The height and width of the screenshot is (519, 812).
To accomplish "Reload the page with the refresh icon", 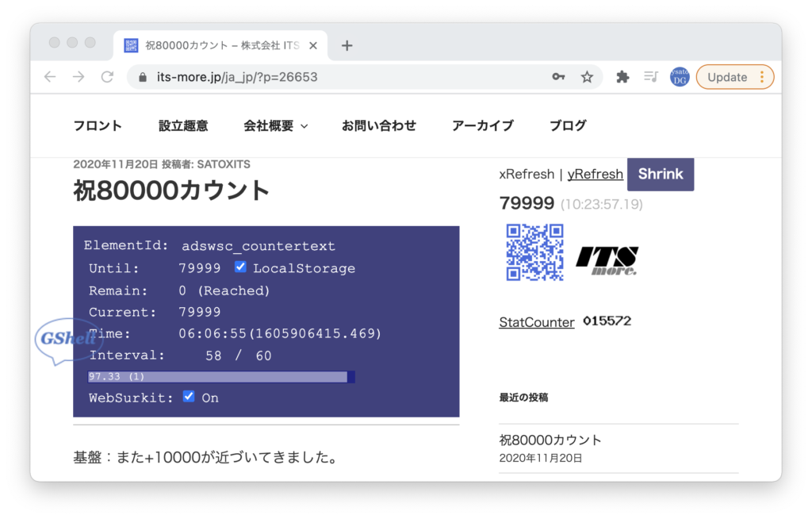I will click(107, 77).
